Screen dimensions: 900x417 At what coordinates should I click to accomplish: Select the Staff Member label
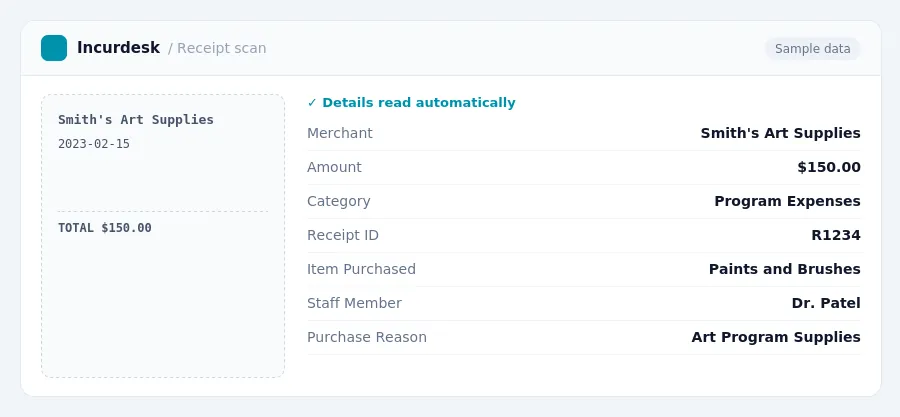click(354, 303)
